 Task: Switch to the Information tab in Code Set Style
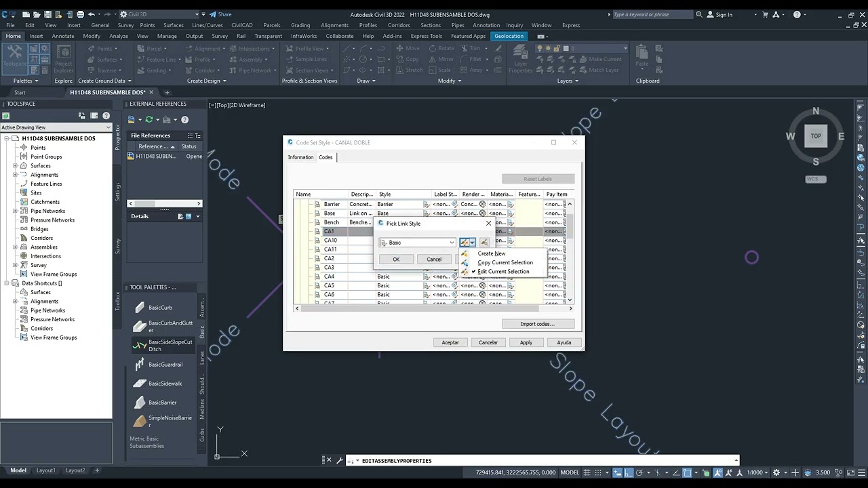[300, 157]
